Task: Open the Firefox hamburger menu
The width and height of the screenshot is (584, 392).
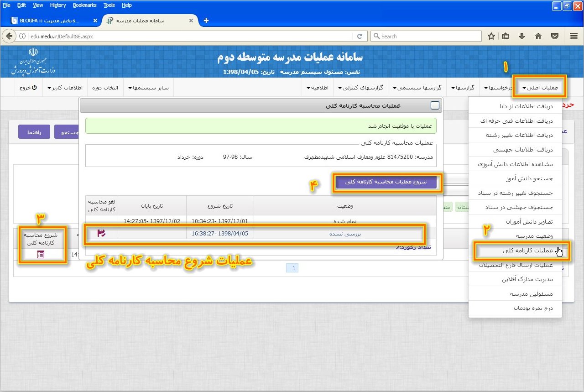Action: click(574, 36)
